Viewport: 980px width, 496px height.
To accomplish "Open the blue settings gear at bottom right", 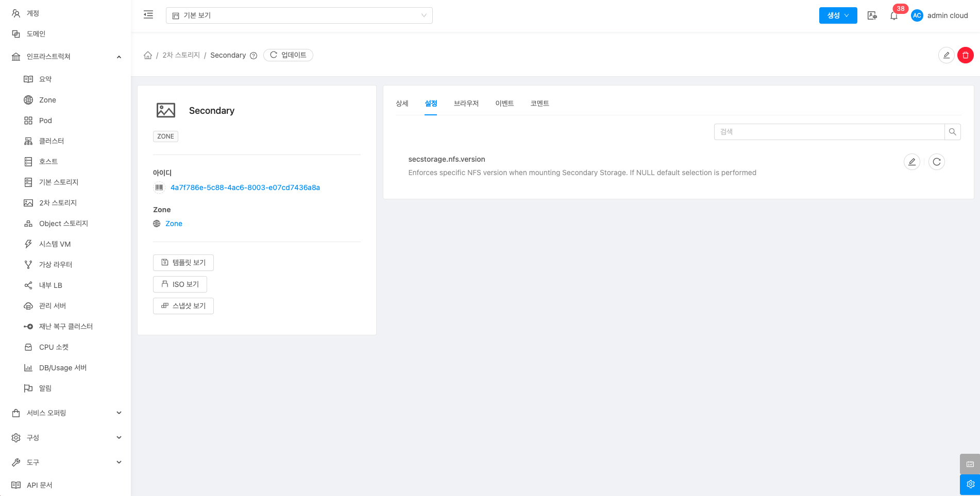I will point(970,484).
